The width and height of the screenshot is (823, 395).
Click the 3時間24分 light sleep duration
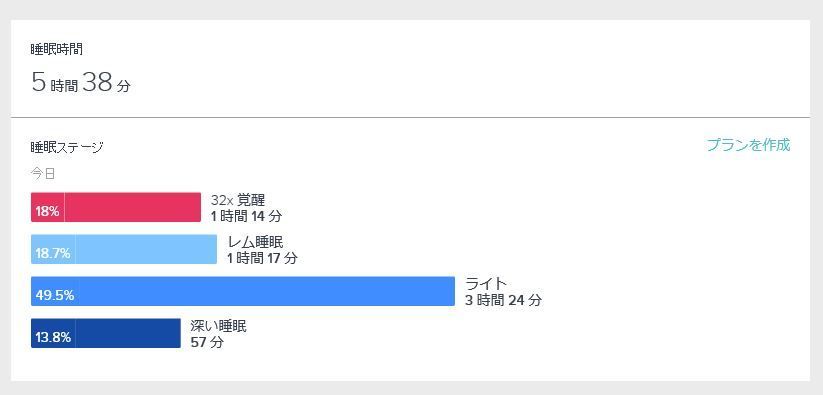tap(503, 300)
